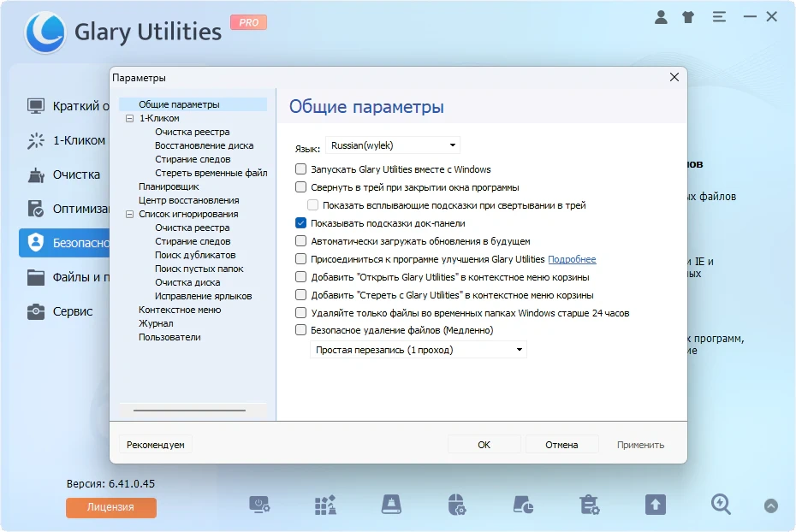Click the Glary Utilities logo
Image resolution: width=796 pixels, height=532 pixels.
click(x=45, y=32)
